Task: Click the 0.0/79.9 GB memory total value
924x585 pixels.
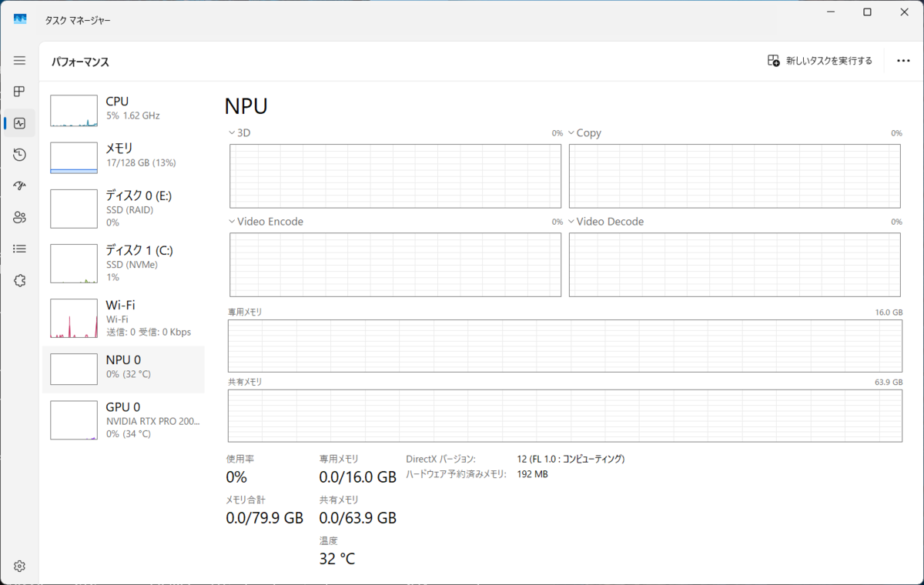Action: [x=264, y=518]
